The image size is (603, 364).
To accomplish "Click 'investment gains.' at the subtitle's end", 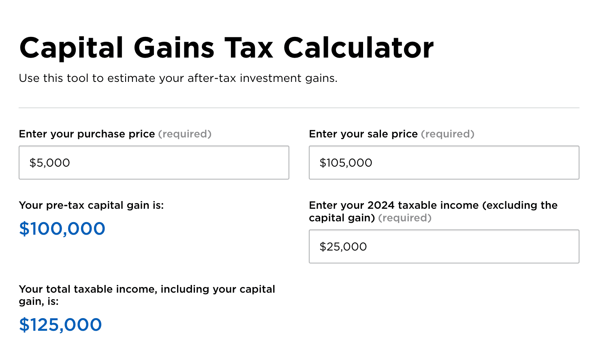I will [289, 78].
